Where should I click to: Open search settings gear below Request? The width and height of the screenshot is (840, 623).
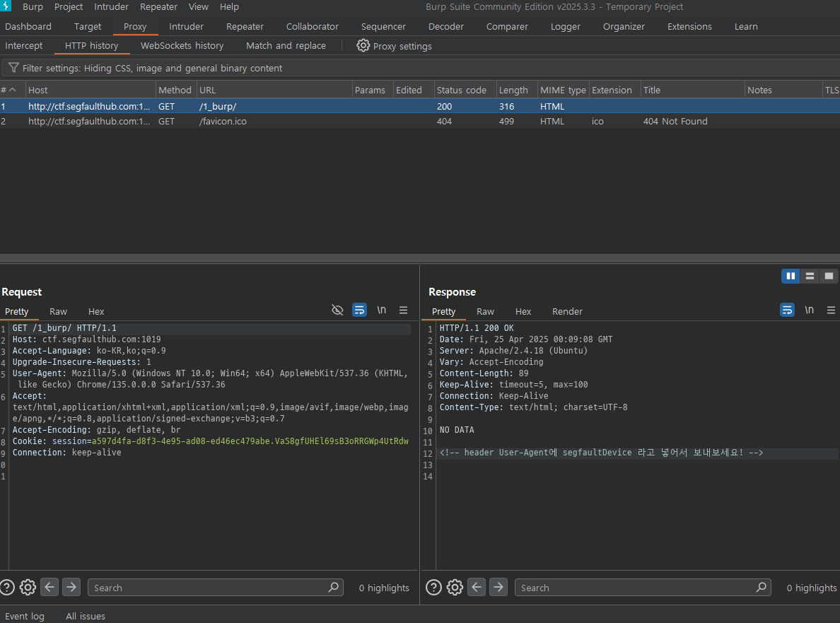(28, 587)
